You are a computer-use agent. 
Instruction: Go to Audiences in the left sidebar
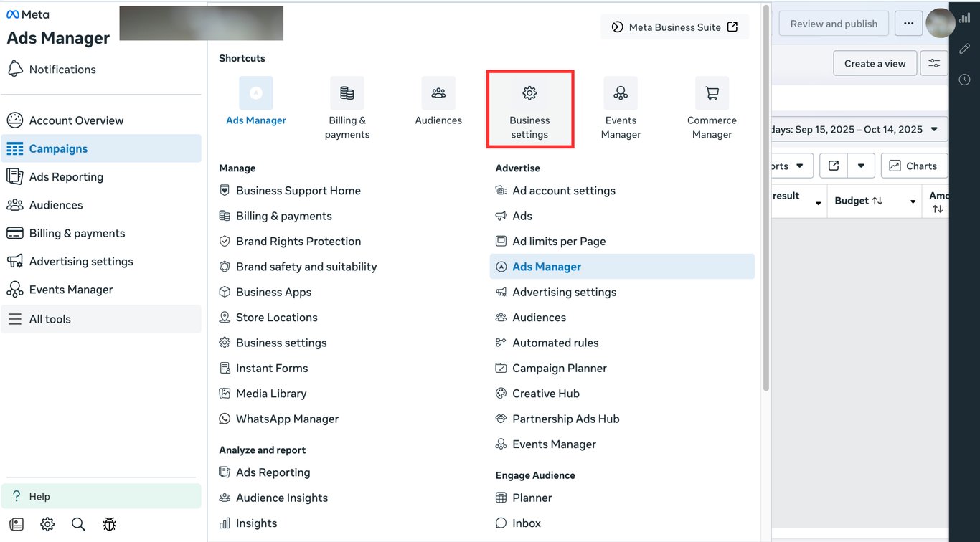[101, 205]
